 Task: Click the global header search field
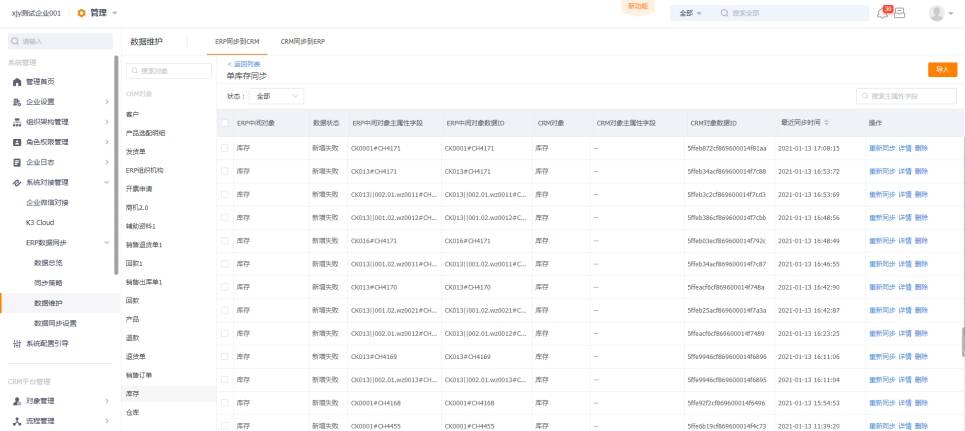[791, 13]
